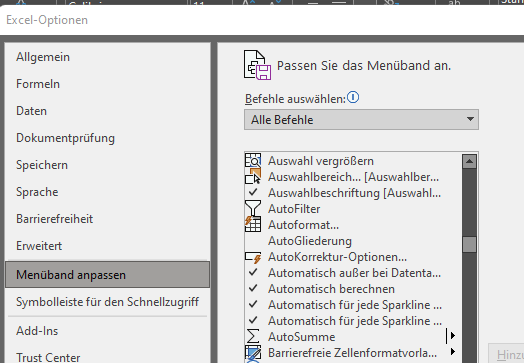Select Automatisch außer bei Datenta... command text
Image resolution: width=524 pixels, height=363 pixels.
click(x=355, y=273)
